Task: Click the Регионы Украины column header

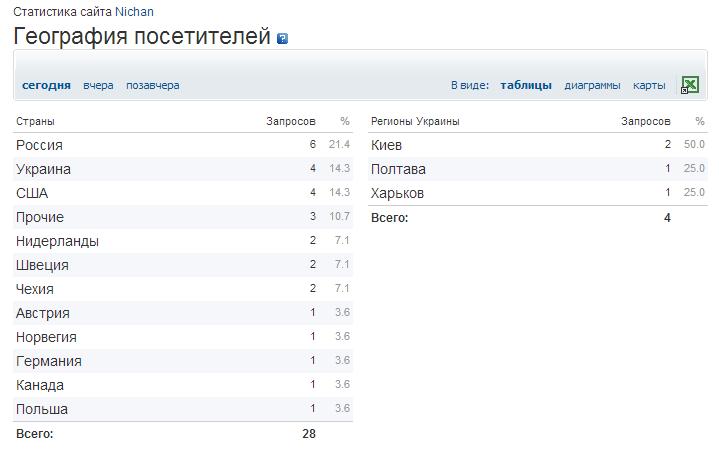Action: pyautogui.click(x=415, y=122)
